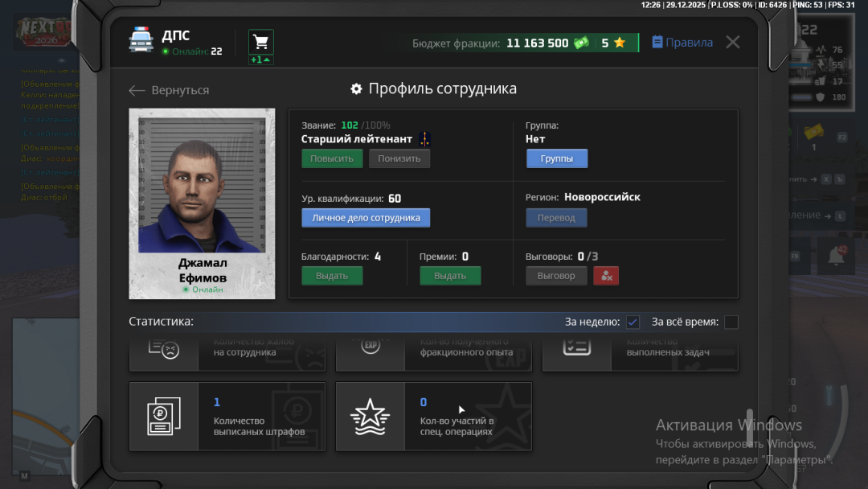The image size is (868, 489).
Task: Click the gear icon beside Профиль сотрудника
Action: click(x=357, y=89)
